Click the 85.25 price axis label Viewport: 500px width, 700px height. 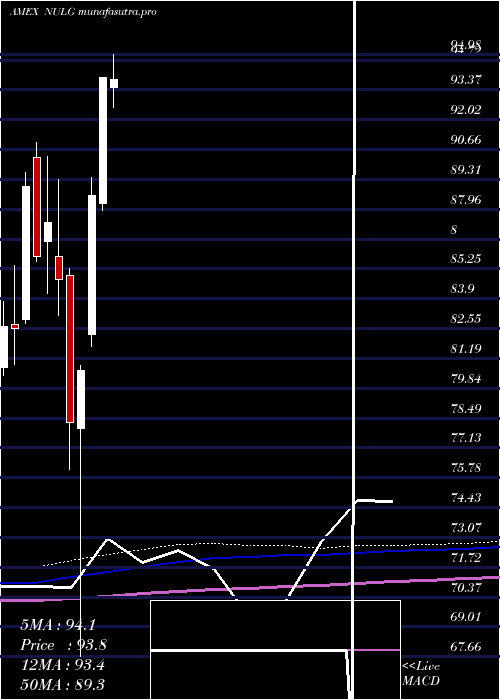point(466,259)
